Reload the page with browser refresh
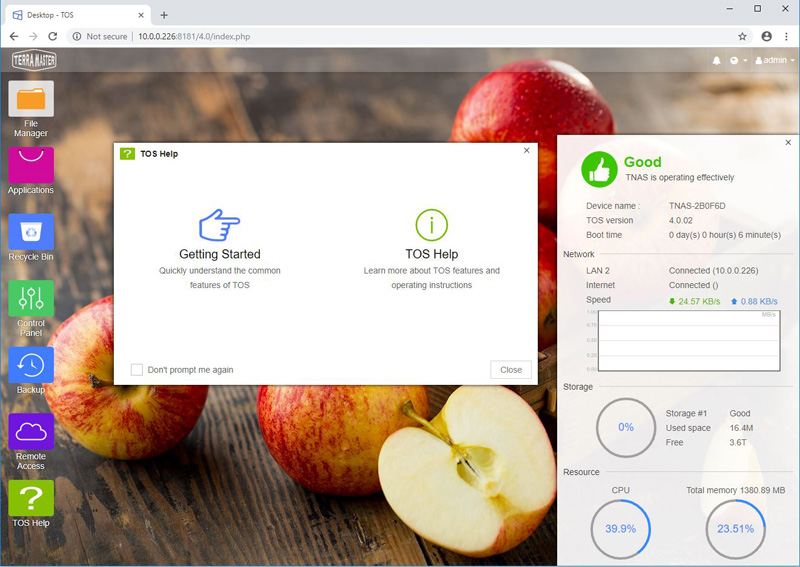This screenshot has height=567, width=800. coord(53,36)
